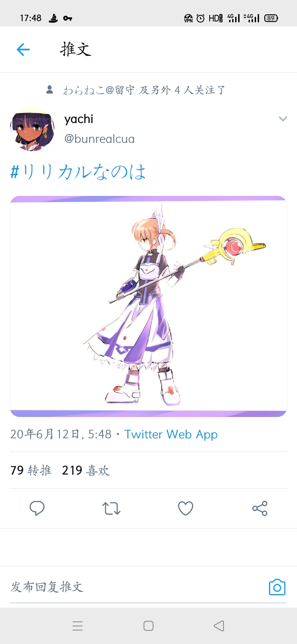Screen dimensions: 297x644
Task: Tap the Android home square button
Action: coord(148,626)
